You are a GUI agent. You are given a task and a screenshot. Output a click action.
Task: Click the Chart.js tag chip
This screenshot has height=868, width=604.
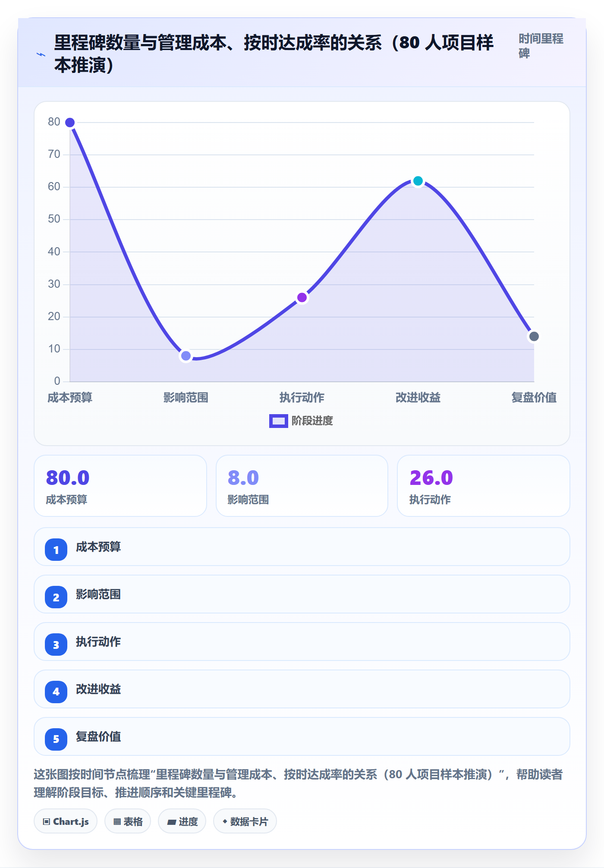point(66,821)
